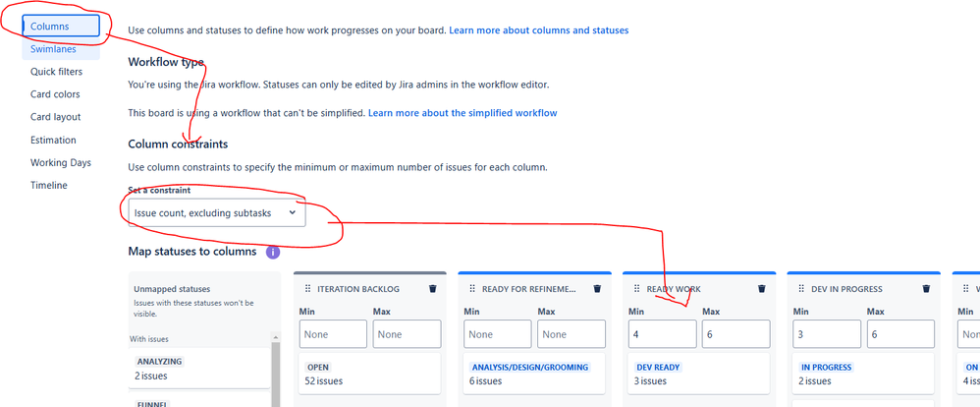Click READY WORK Max field showing 6
The width and height of the screenshot is (980, 407).
[x=736, y=334]
